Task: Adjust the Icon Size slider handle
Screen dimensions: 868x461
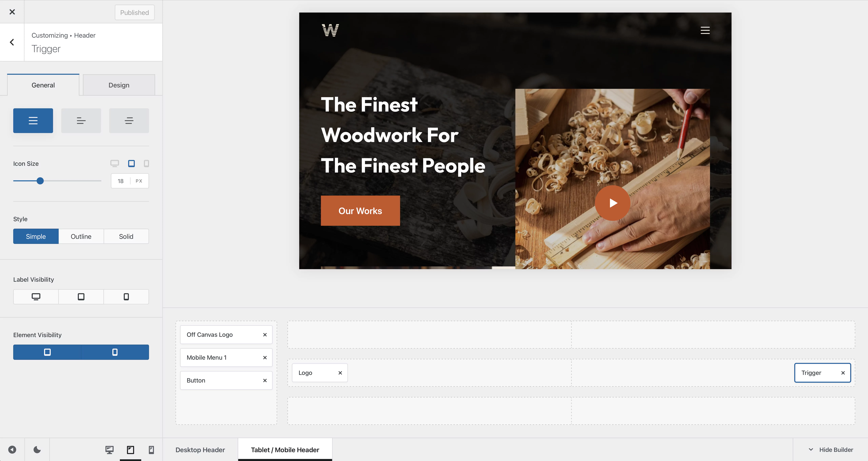Action: click(40, 181)
